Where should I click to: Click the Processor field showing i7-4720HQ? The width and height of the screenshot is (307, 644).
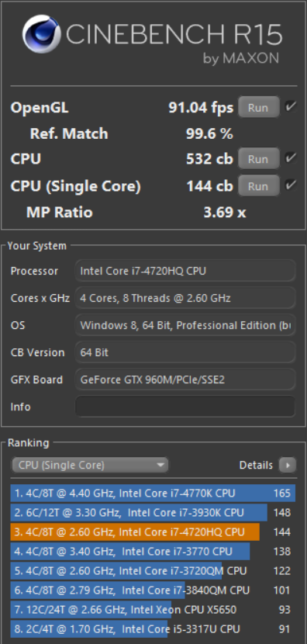[185, 271]
